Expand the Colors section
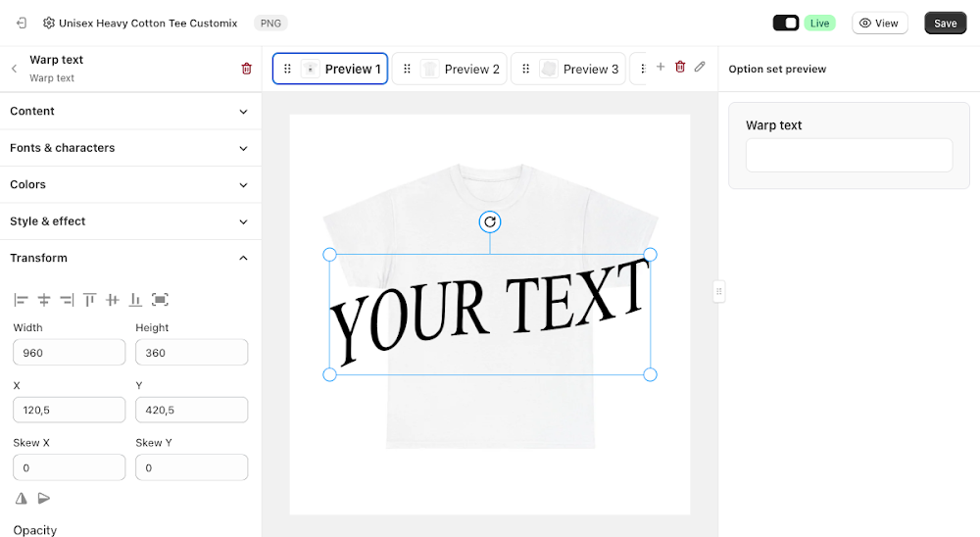 (x=130, y=185)
